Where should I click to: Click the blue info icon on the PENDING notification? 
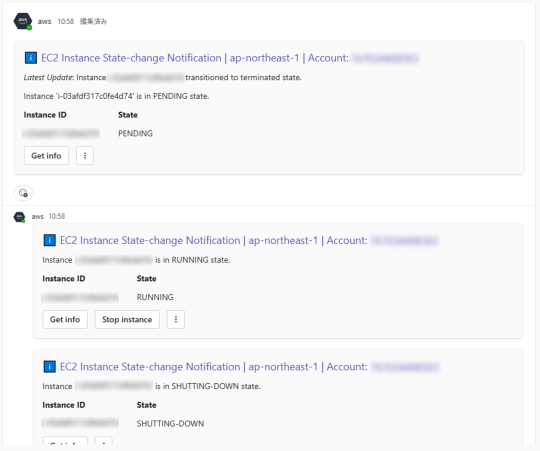31,58
